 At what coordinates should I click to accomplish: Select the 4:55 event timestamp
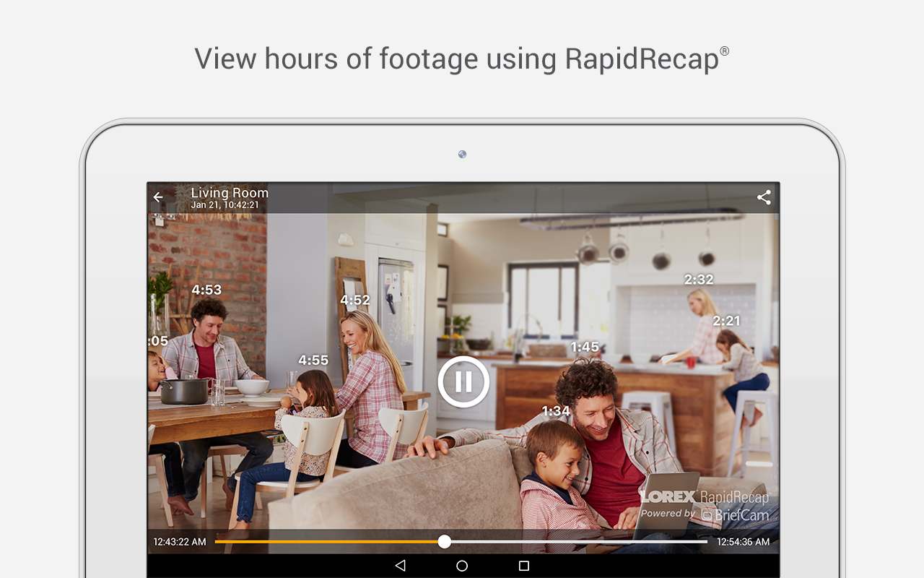tap(313, 360)
